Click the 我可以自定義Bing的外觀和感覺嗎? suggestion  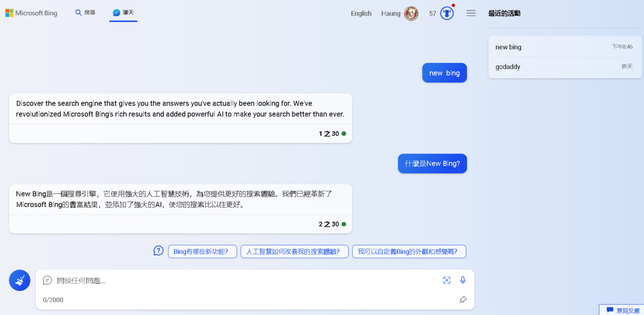(x=409, y=251)
